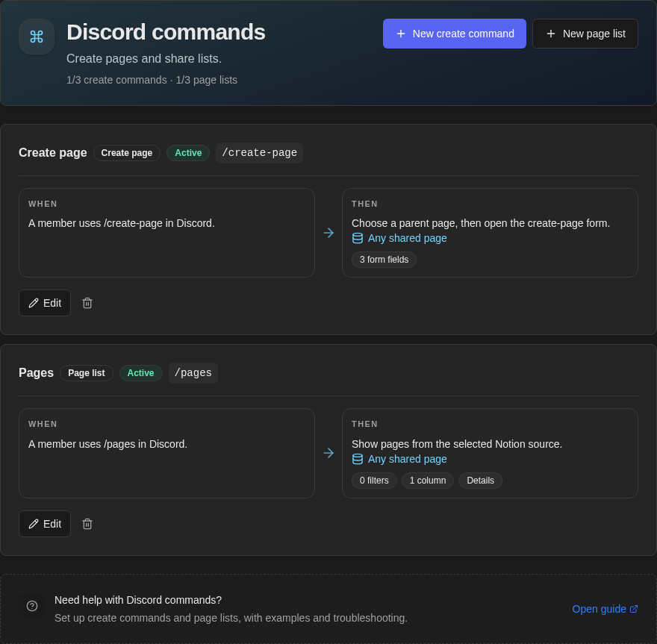Click the Create page card title

[53, 153]
